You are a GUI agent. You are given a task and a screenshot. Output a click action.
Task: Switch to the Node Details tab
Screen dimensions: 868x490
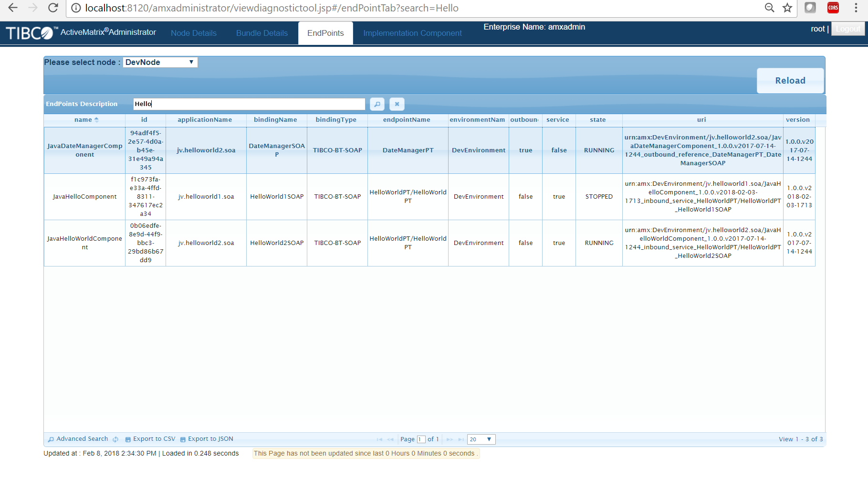(194, 33)
